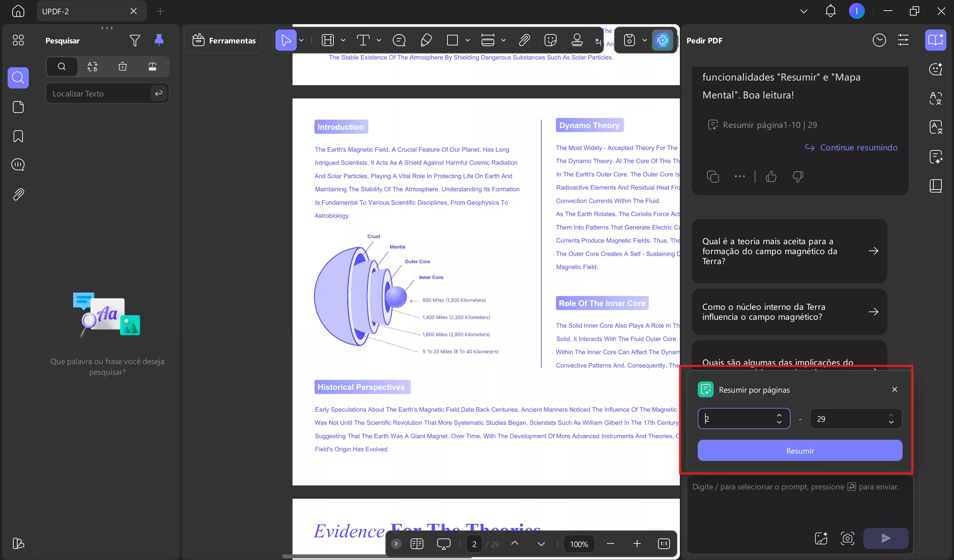Click the Continue resumindo link
954x560 pixels.
[x=858, y=147]
